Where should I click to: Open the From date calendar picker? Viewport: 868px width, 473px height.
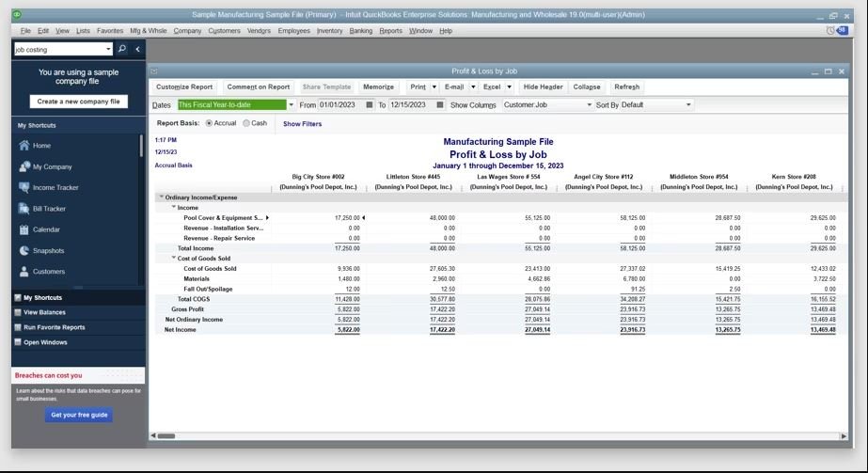370,104
